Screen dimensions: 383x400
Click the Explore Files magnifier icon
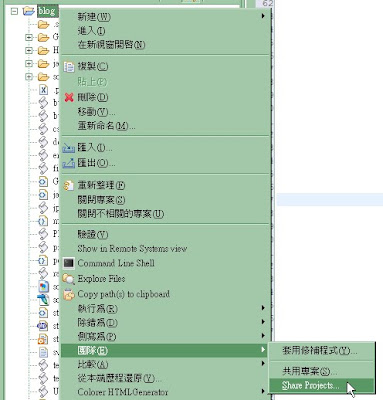[x=69, y=279]
